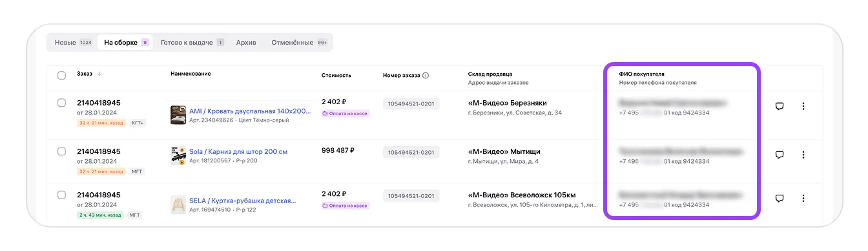868x251 pixels.
Task: Tick the checkbox for the SELA Куртка-рубашка order
Action: (x=61, y=194)
